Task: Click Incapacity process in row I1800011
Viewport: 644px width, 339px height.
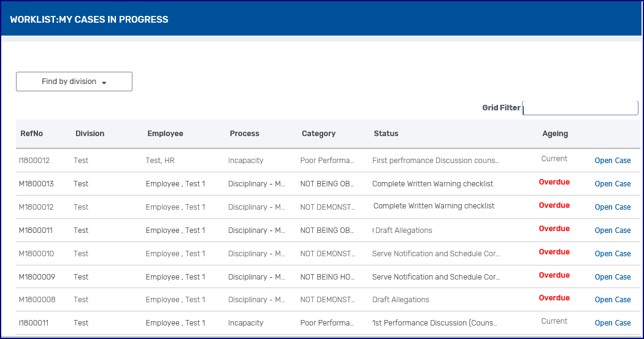Action: pos(245,324)
